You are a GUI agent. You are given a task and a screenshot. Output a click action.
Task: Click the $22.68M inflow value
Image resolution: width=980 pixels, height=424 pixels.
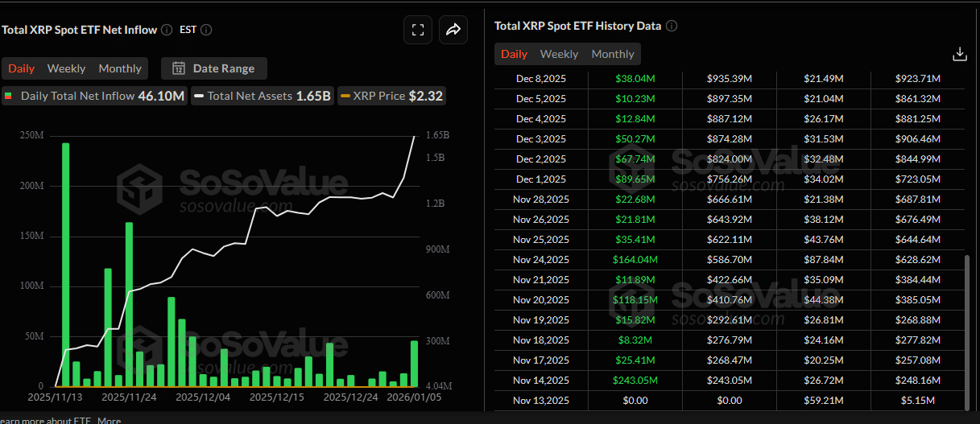tap(635, 200)
